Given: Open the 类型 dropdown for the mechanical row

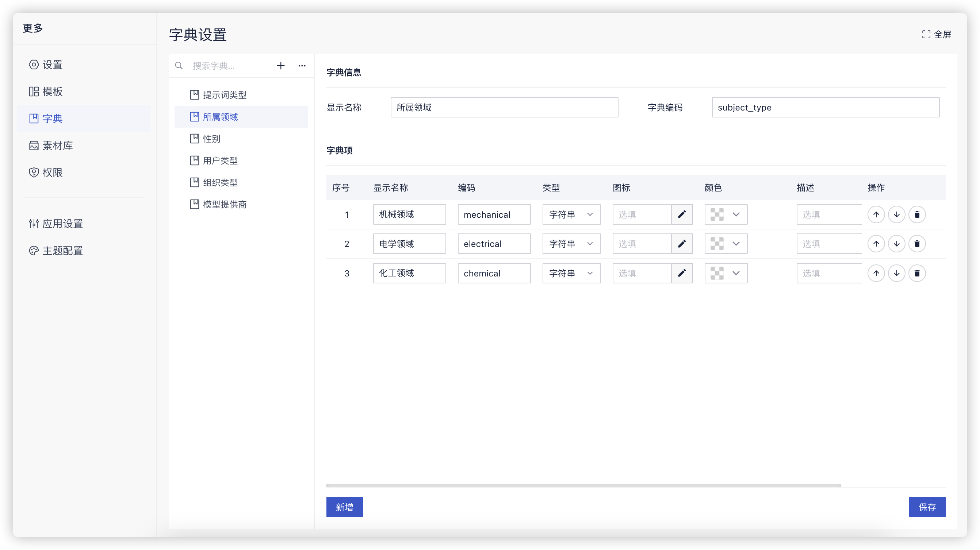Looking at the screenshot, I should click(571, 214).
